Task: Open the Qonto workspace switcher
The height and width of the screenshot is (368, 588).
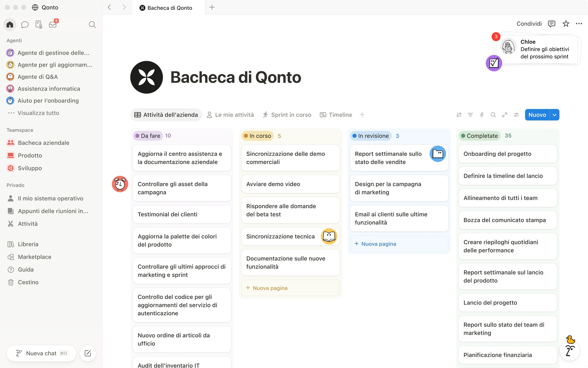Action: tap(45, 7)
